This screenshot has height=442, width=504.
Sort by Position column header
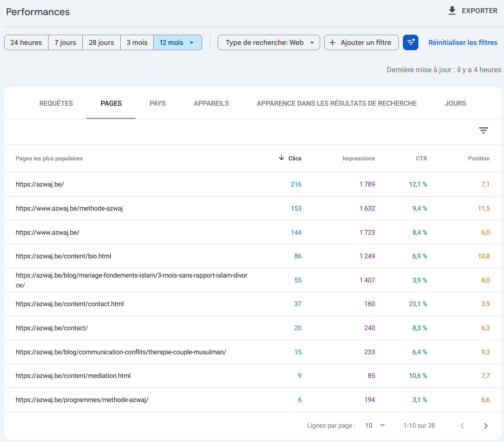coord(479,158)
